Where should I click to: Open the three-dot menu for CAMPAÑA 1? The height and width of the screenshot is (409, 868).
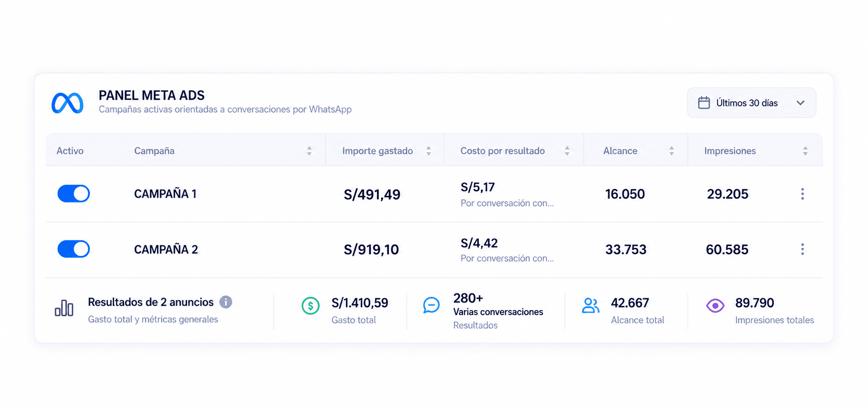tap(802, 194)
